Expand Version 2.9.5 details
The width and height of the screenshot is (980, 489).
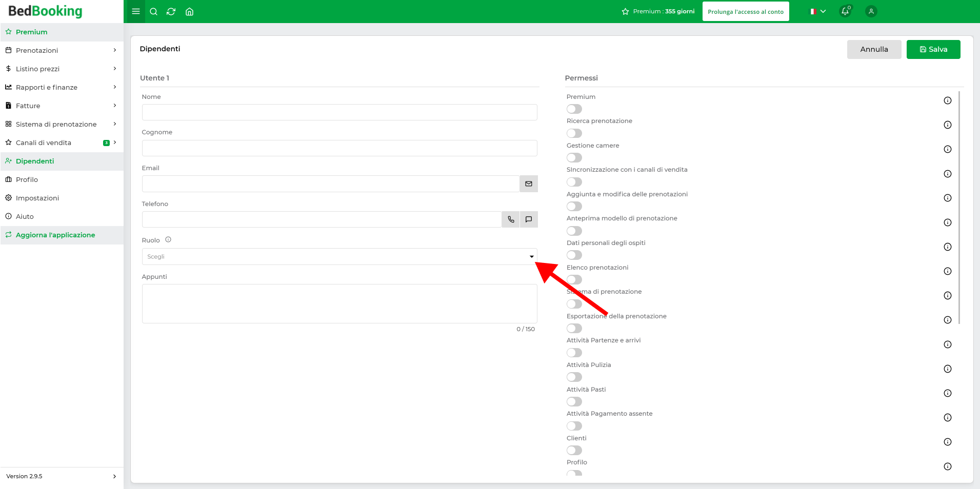114,476
